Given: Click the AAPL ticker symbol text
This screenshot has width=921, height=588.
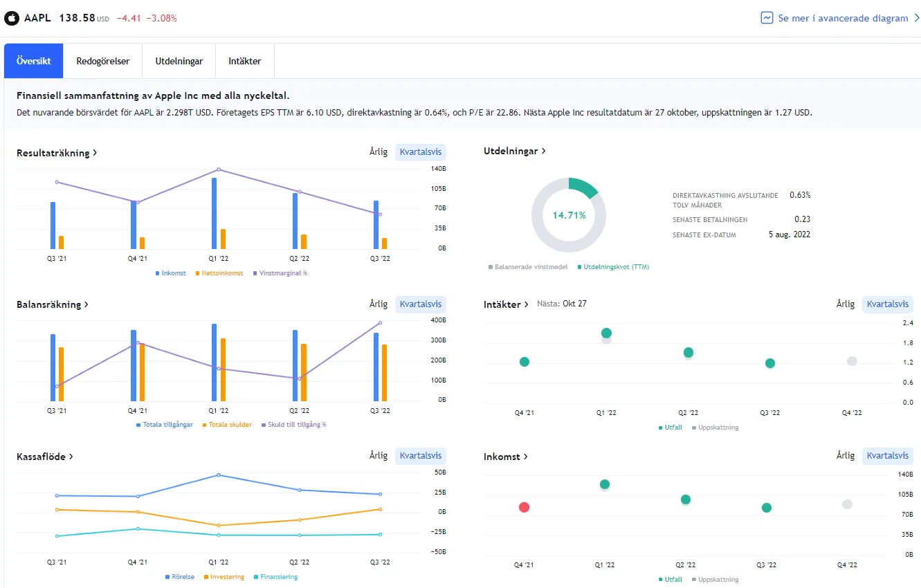Looking at the screenshot, I should (x=37, y=18).
